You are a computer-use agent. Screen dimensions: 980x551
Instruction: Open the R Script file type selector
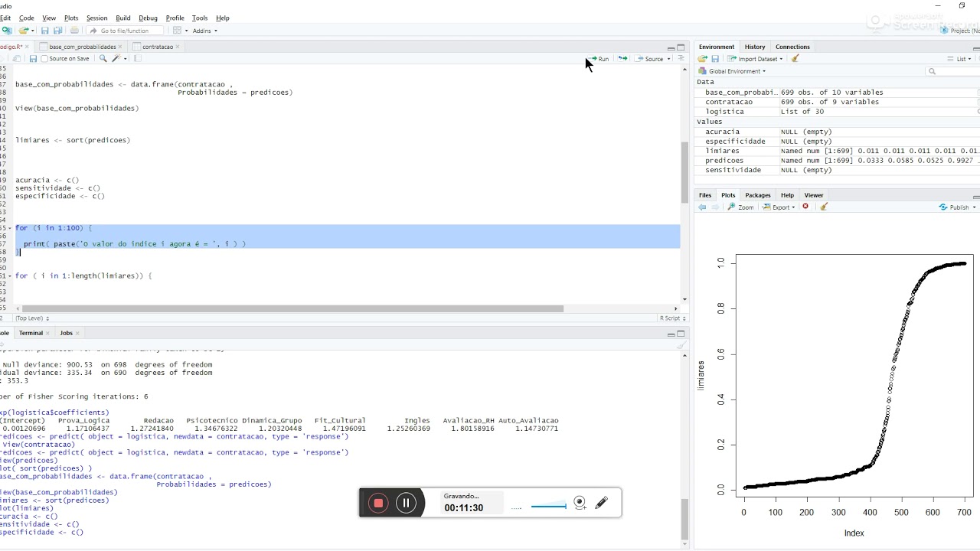tap(672, 318)
